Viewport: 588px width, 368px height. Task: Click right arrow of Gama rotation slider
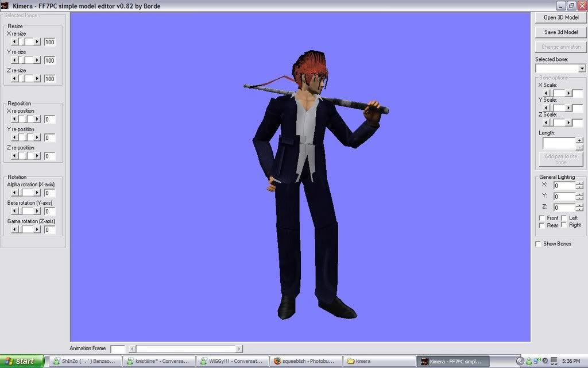(37, 229)
